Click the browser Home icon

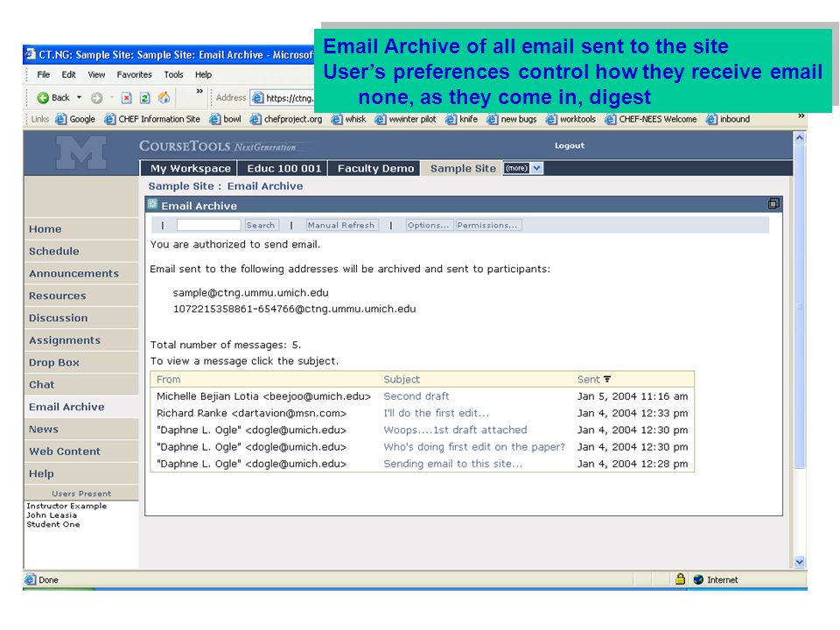[164, 97]
